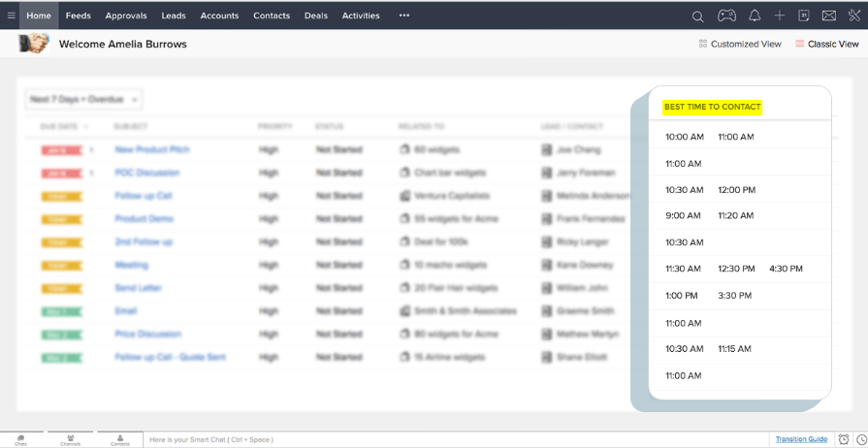Open the Leads tab
868x448 pixels.
click(x=174, y=16)
